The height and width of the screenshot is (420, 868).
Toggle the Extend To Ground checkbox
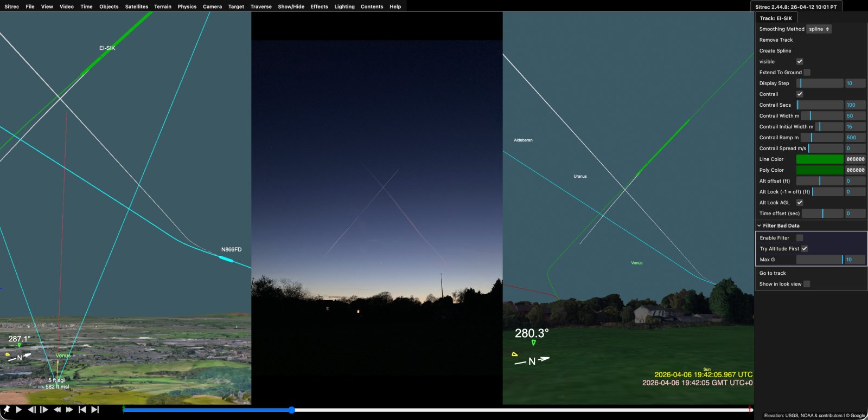coord(807,73)
